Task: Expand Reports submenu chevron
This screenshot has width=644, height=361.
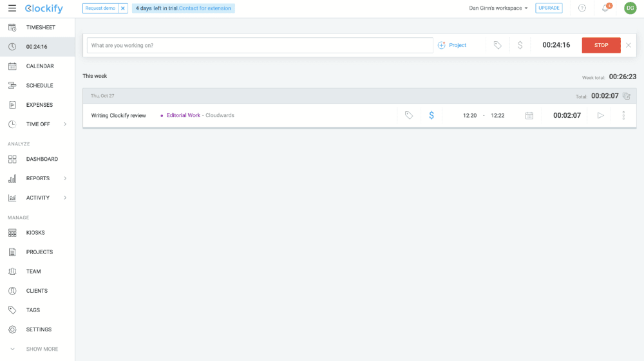Action: (x=65, y=178)
